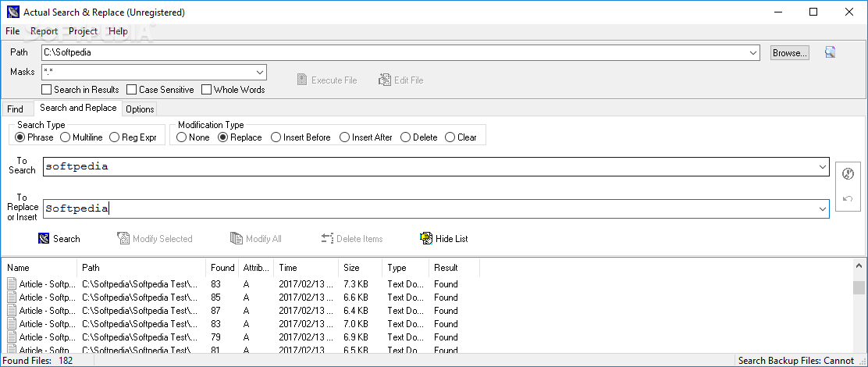The image size is (868, 367).
Task: Click Modify All
Action: tap(256, 239)
